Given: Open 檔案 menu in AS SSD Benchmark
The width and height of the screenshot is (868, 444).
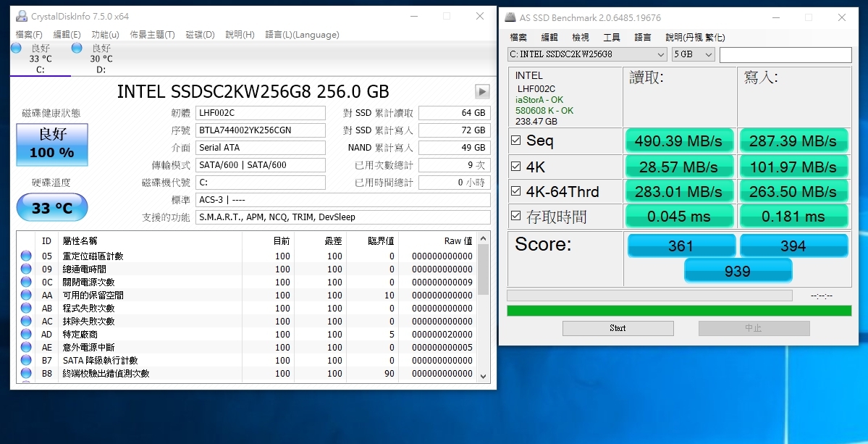Looking at the screenshot, I should coord(518,38).
